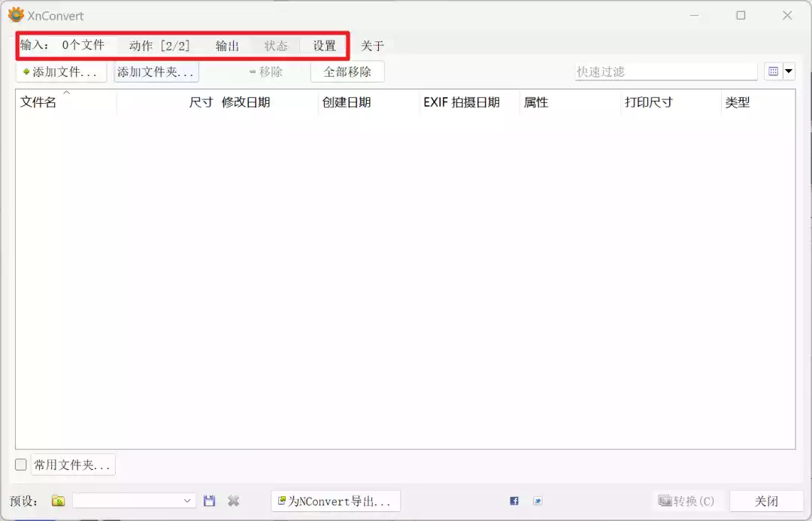
Task: Sort by the 创建日期 column header
Action: 368,102
